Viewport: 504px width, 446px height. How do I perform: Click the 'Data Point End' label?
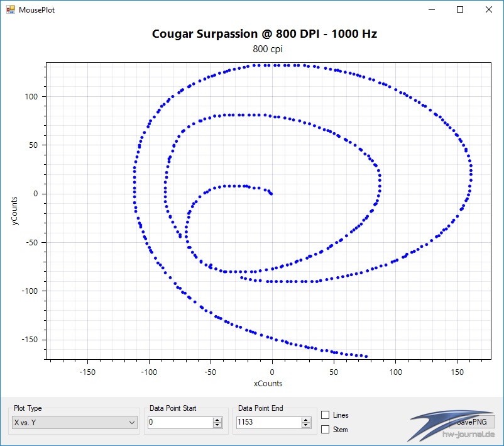click(260, 408)
